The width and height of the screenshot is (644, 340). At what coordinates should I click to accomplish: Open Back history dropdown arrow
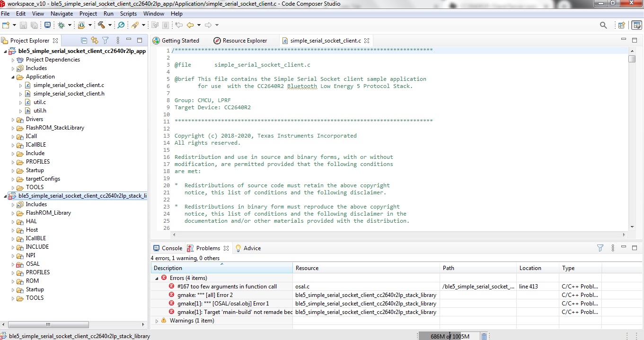(199, 25)
